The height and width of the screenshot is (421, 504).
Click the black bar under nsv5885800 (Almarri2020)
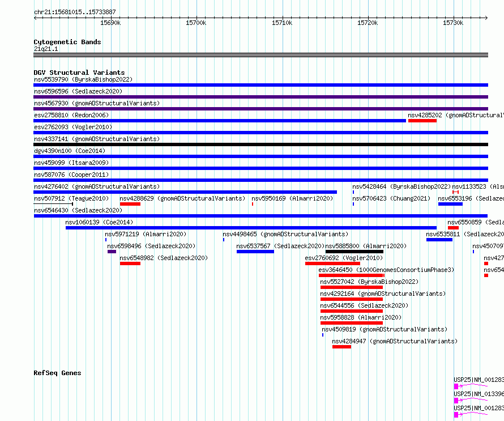[354, 252]
